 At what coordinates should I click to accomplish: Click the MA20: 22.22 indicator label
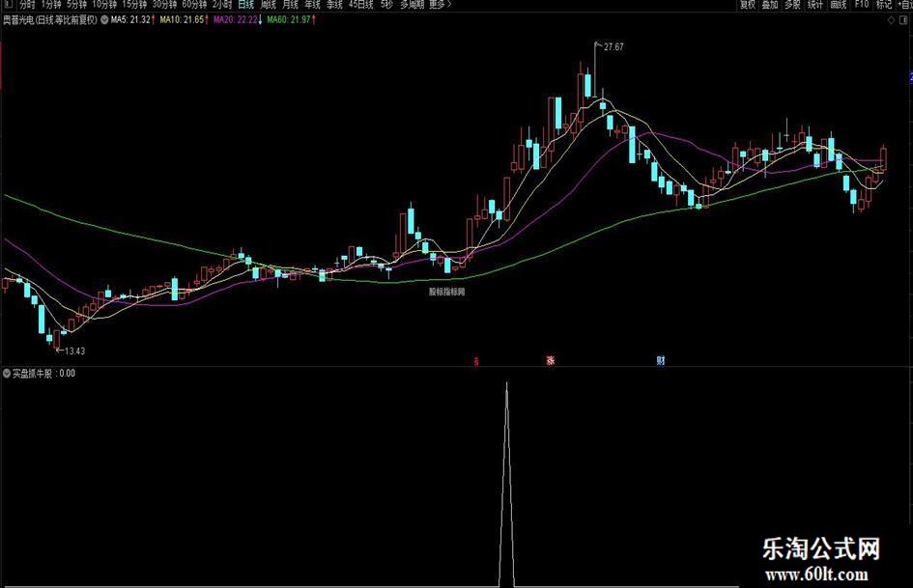coord(238,20)
